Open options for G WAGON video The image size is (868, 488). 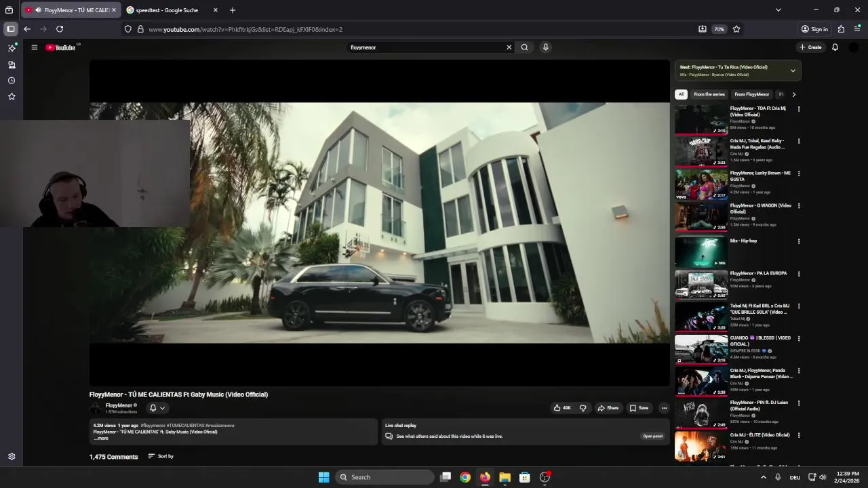(799, 206)
